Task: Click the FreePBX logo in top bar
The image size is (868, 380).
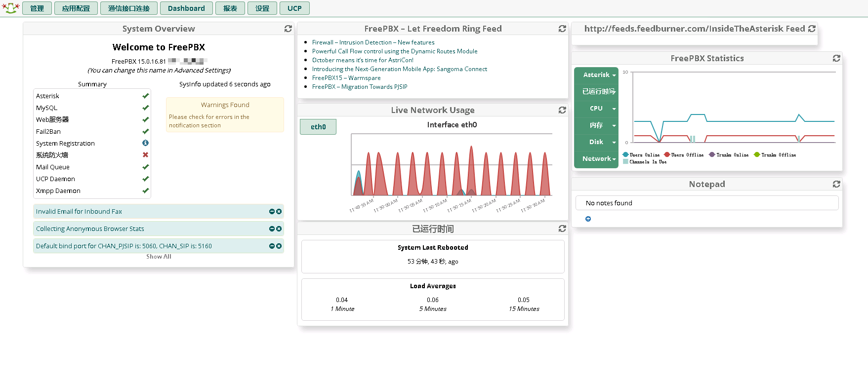Action: [x=11, y=8]
